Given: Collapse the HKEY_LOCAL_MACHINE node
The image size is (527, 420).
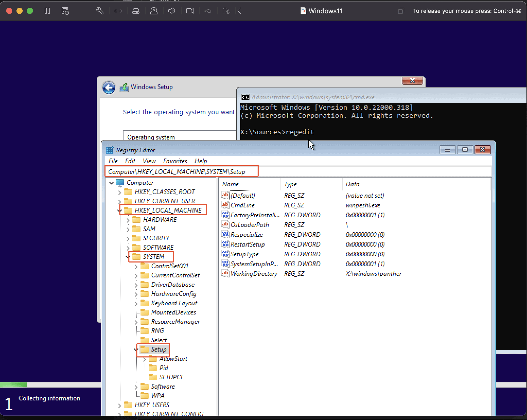Looking at the screenshot, I should pyautogui.click(x=120, y=211).
